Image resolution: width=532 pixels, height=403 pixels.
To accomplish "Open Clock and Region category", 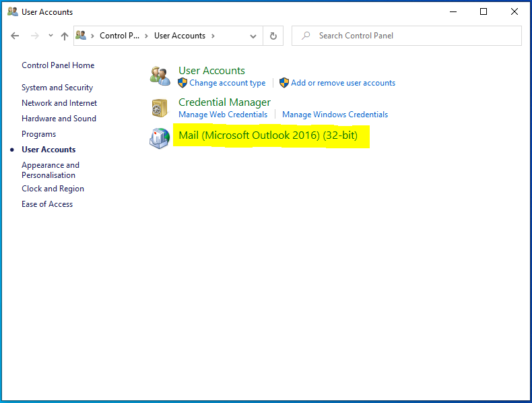I will (53, 189).
